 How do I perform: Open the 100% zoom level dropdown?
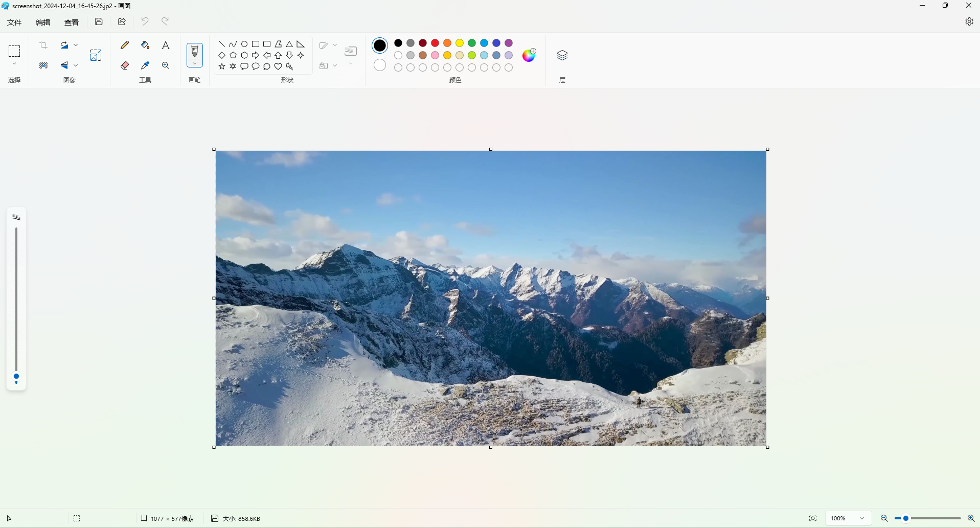848,518
